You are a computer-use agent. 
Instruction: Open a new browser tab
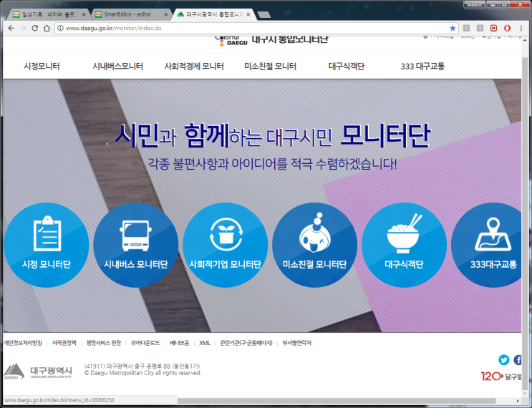(x=264, y=14)
